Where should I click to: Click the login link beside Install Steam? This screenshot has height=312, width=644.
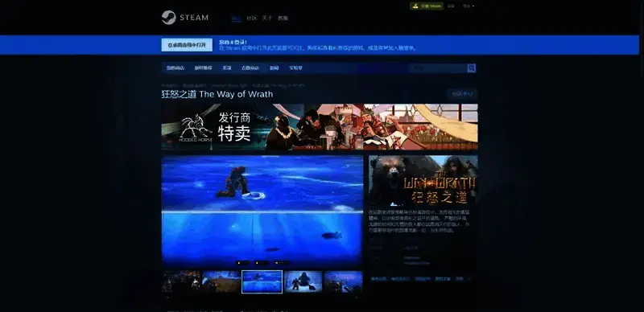point(451,6)
